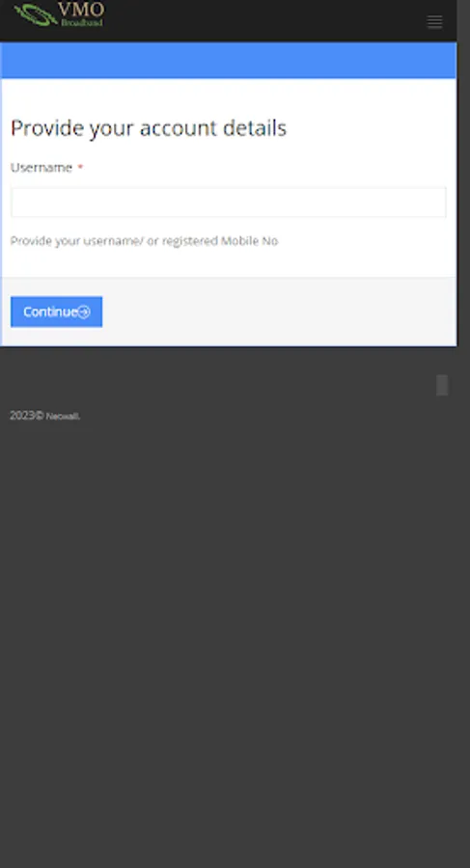Click the arrow circle icon inside Continue
Screen dimensions: 470x868
pyautogui.click(x=84, y=312)
